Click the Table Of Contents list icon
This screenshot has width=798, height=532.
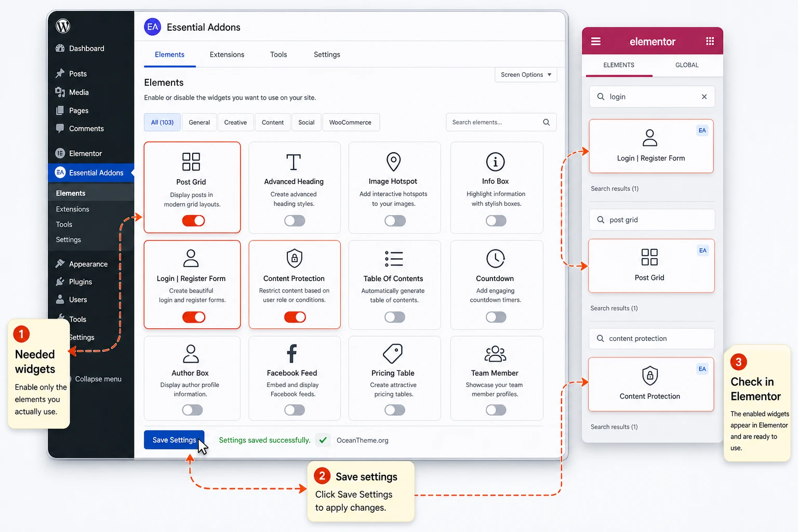click(394, 259)
